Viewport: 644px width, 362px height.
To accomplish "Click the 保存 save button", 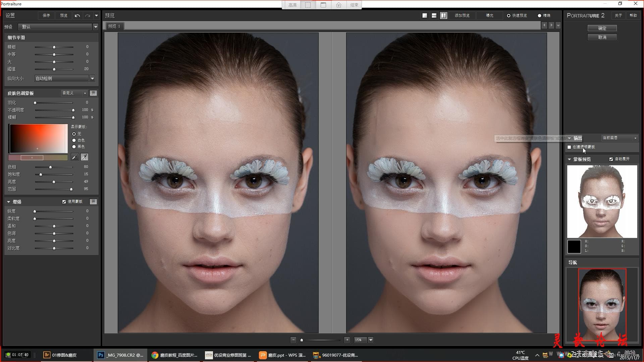I will [46, 15].
